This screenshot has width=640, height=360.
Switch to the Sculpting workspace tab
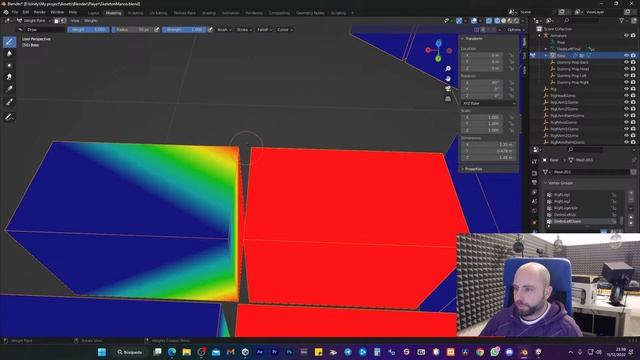pos(136,13)
